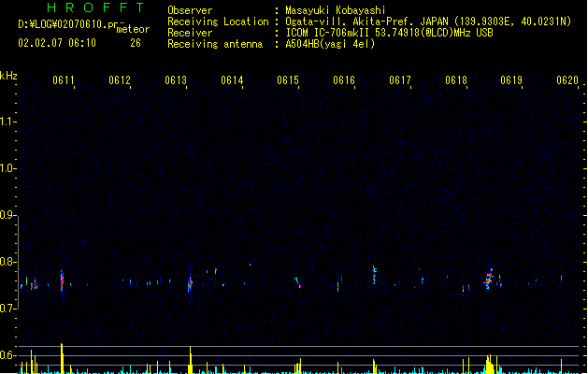Screen dimensions: 588x374
Task: Click the 1.0 kHz frequency label
Action: click(7, 168)
